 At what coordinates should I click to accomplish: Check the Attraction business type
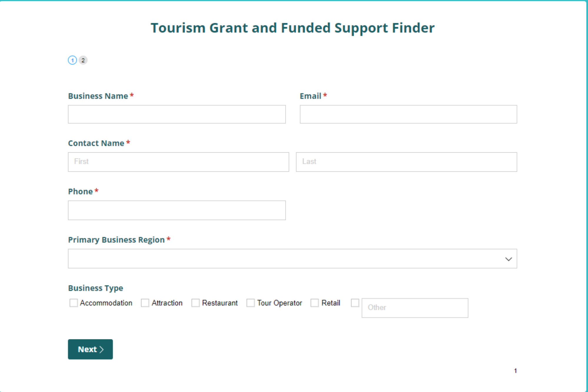145,303
